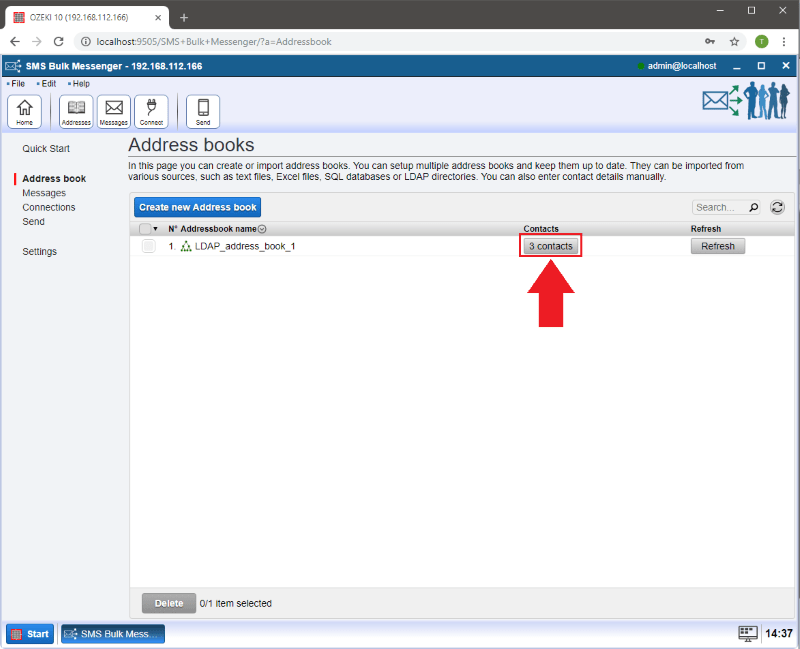
Task: Tick the checkbox for LDAP_address_book_1
Action: [148, 246]
